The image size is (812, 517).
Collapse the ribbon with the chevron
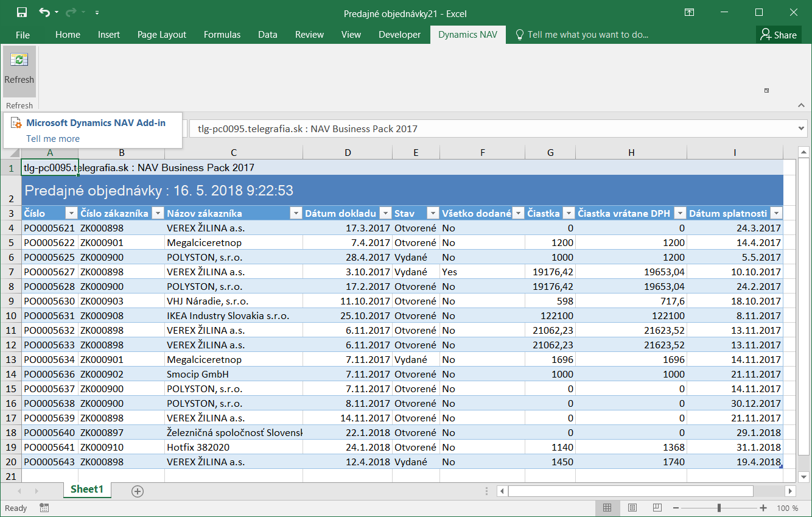[x=801, y=105]
